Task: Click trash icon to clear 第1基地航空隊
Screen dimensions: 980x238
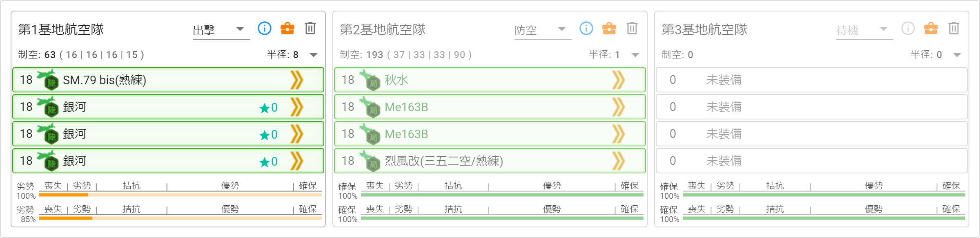Action: pos(310,28)
